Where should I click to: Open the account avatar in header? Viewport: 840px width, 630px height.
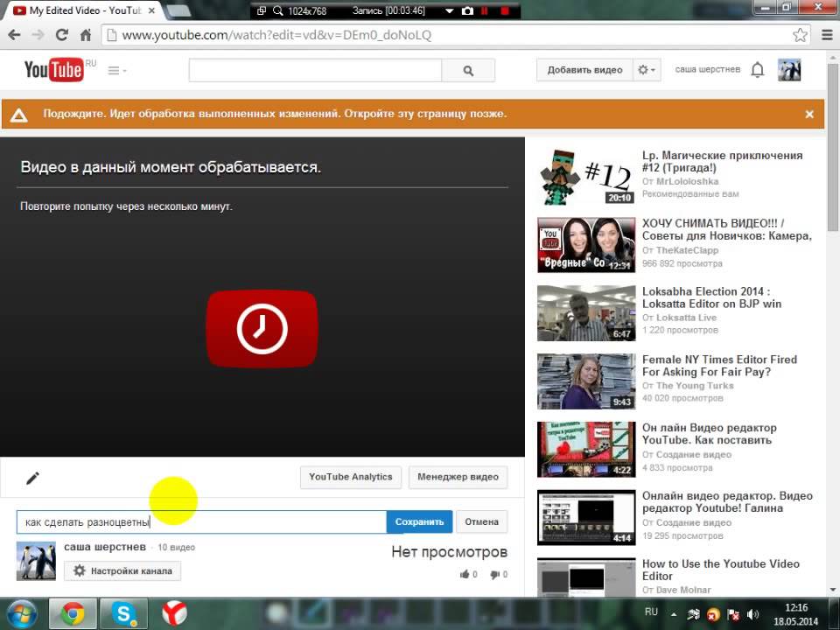789,70
